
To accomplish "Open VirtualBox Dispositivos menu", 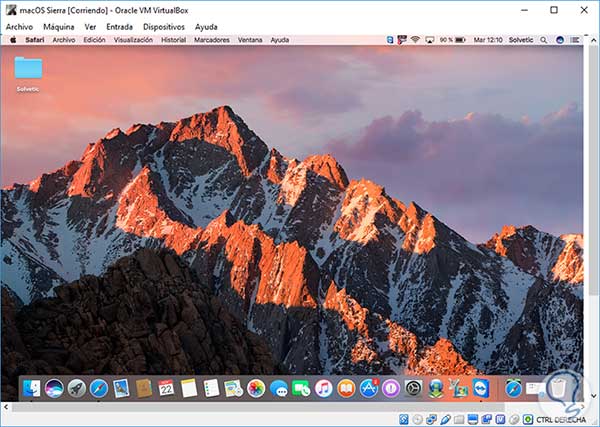I will point(164,27).
